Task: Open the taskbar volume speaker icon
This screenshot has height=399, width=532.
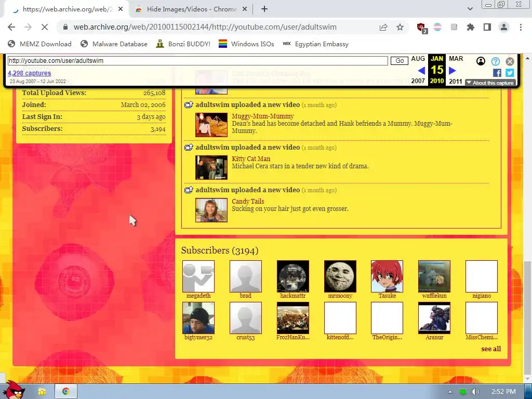Action: [x=475, y=392]
